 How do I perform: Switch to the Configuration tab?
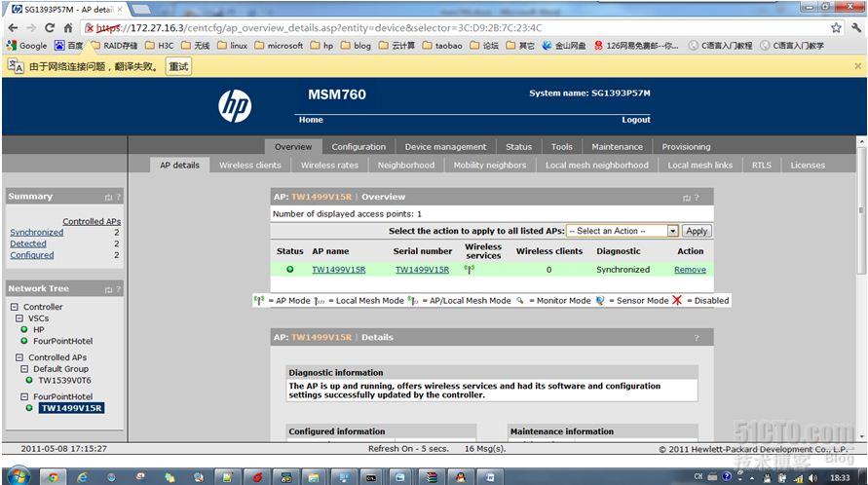[x=359, y=147]
